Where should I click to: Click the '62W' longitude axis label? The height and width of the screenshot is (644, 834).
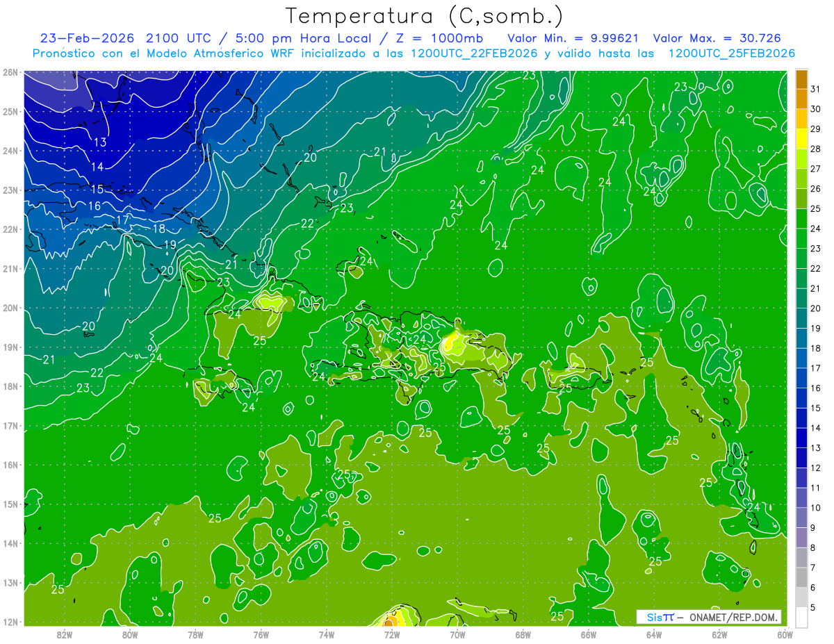tap(720, 634)
